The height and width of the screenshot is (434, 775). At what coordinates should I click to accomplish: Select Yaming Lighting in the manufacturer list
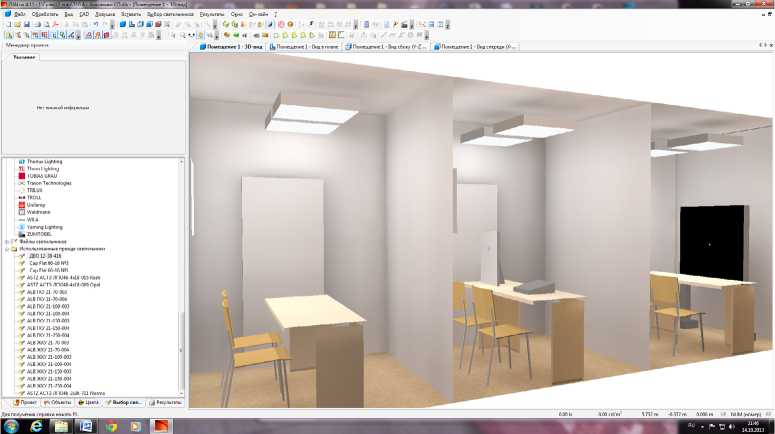point(44,227)
